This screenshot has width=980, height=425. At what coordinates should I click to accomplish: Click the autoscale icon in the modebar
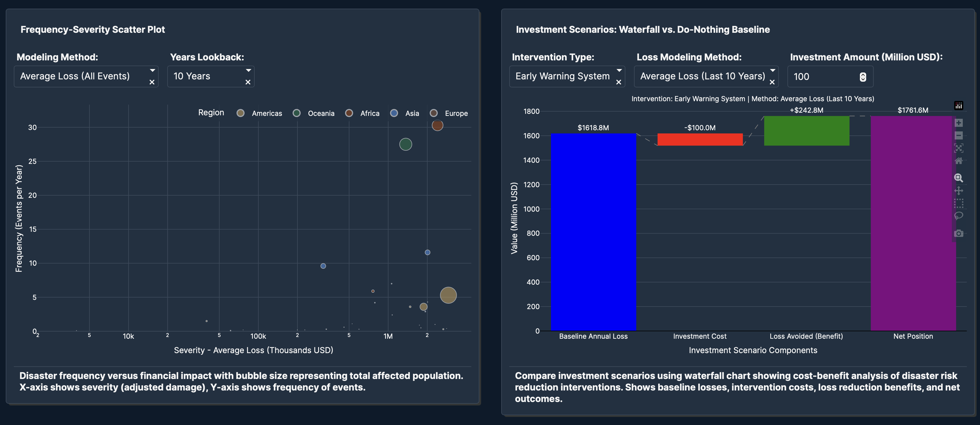pyautogui.click(x=958, y=148)
